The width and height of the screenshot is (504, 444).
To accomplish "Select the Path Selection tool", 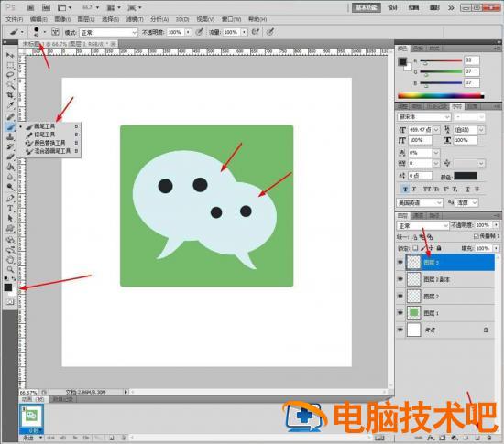I will click(x=10, y=218).
